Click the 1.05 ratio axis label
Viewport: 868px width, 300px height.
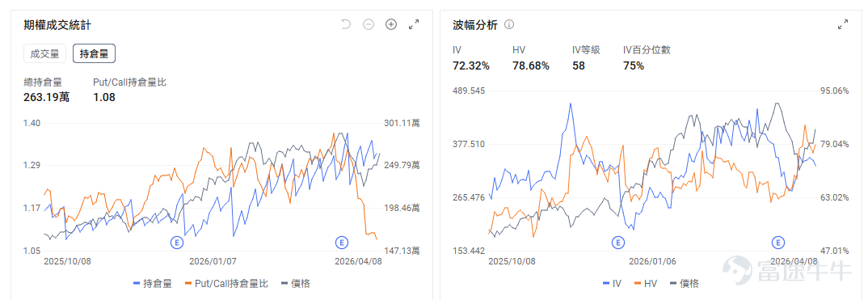[32, 251]
